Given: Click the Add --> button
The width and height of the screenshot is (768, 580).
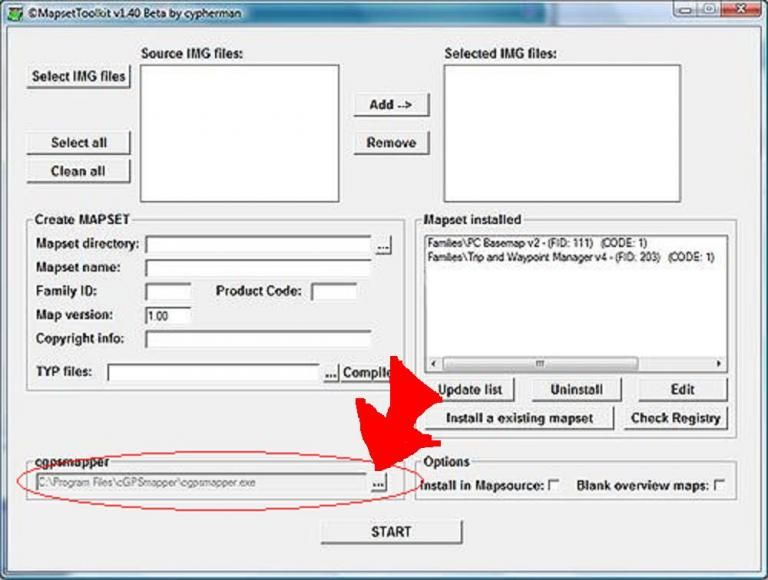Looking at the screenshot, I should [x=391, y=105].
